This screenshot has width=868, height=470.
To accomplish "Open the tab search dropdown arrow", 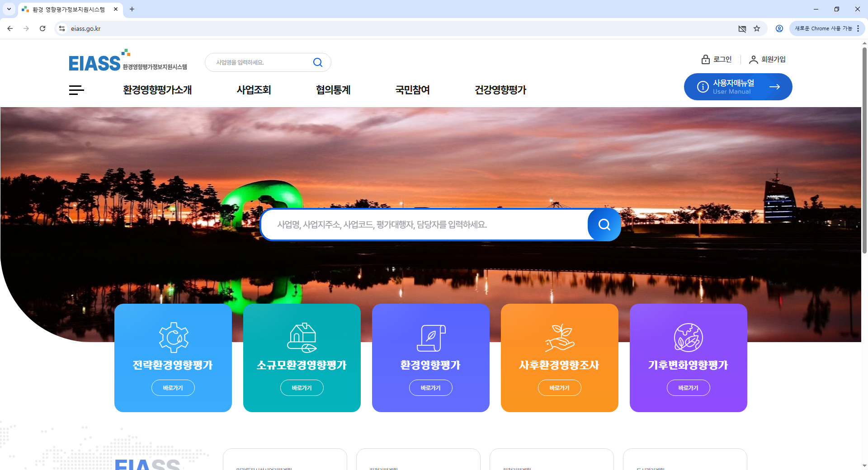I will pyautogui.click(x=9, y=9).
